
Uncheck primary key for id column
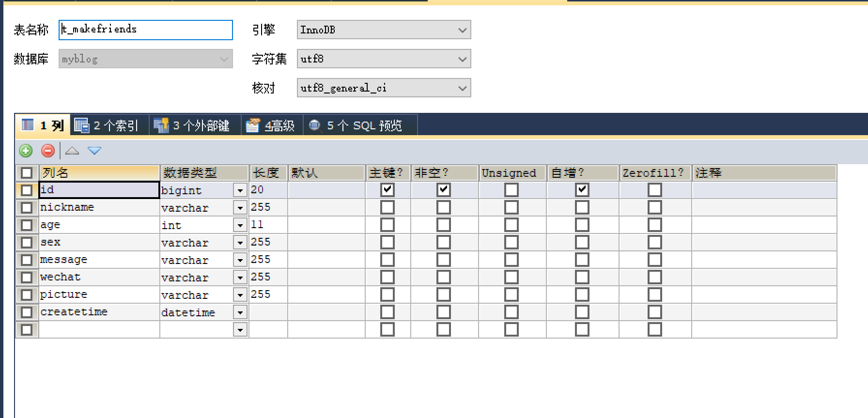387,190
